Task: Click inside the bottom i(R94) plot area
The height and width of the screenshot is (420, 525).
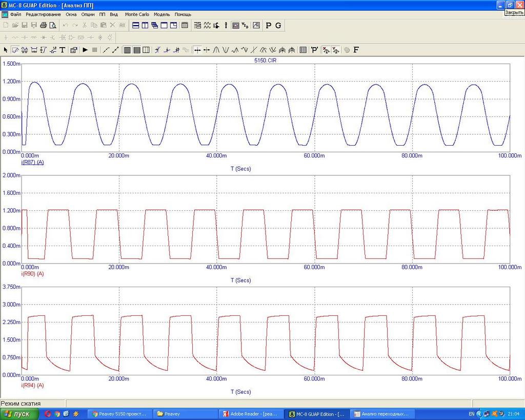Action: click(x=266, y=331)
